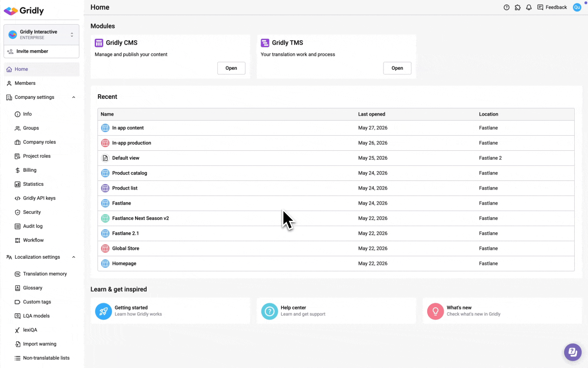Click the Last opened column header
The image size is (588, 368).
371,114
